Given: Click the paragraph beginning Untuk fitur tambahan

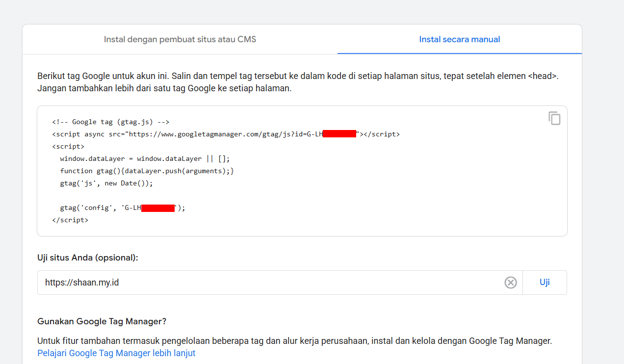Looking at the screenshot, I should point(295,340).
